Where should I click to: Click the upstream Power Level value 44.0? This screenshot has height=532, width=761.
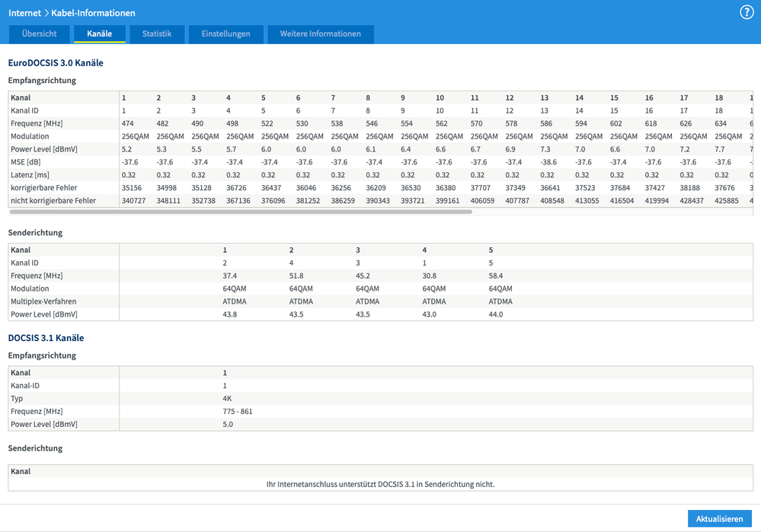coord(495,314)
